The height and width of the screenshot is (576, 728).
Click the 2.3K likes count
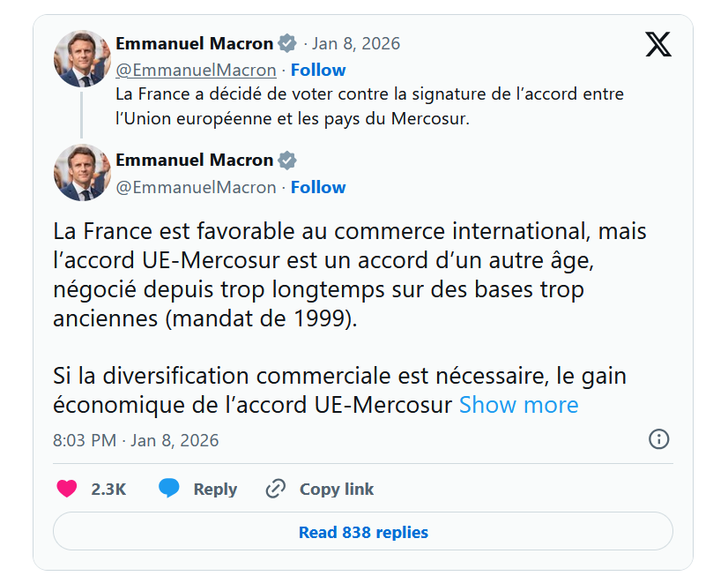(x=108, y=489)
